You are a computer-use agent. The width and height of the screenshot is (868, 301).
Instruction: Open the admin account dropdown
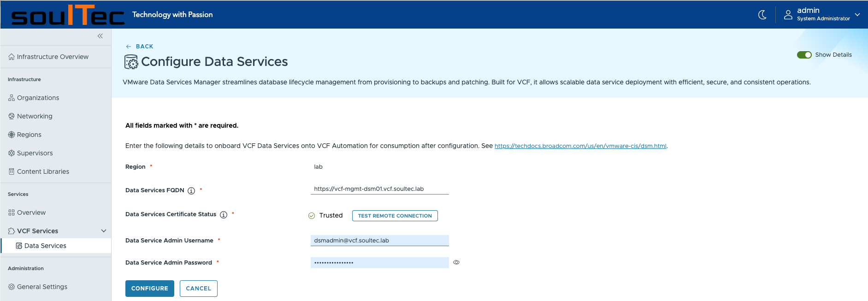[x=857, y=15]
